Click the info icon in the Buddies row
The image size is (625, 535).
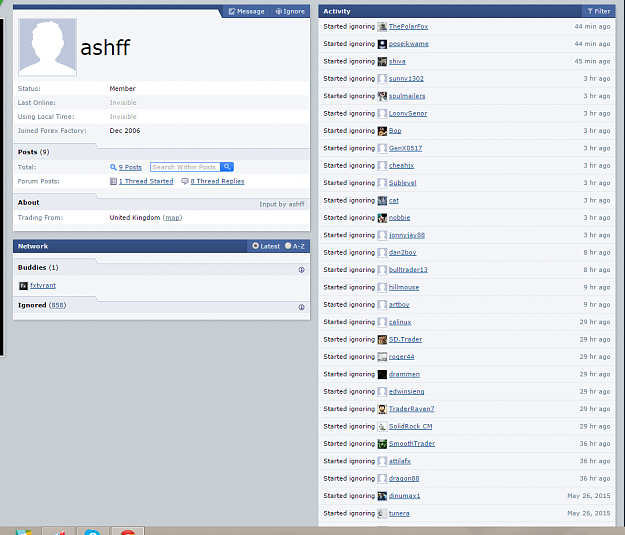(x=302, y=270)
